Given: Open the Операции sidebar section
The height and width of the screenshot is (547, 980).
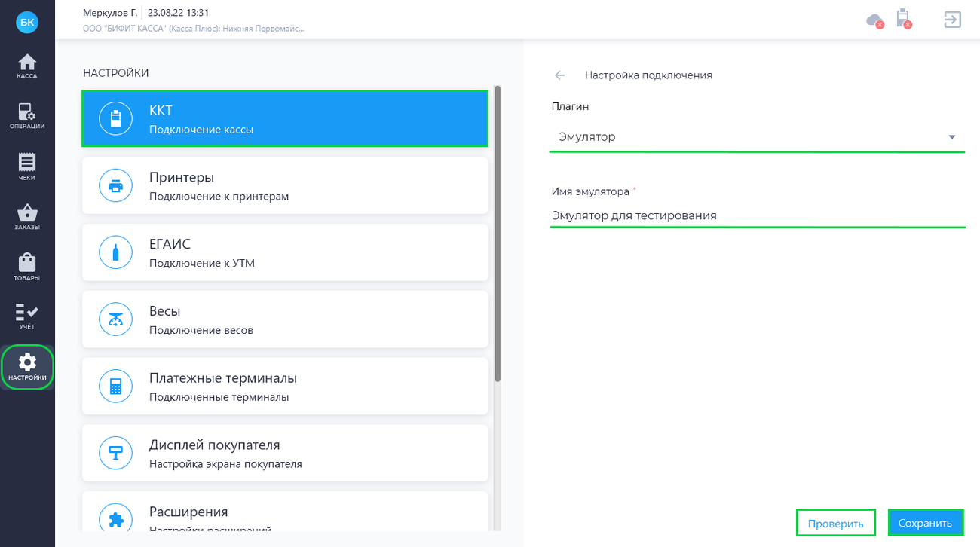Looking at the screenshot, I should pyautogui.click(x=27, y=116).
